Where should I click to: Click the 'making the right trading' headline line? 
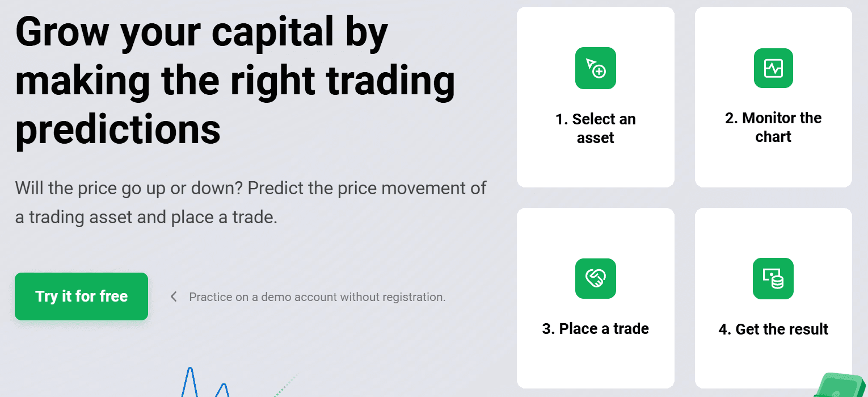pos(235,81)
